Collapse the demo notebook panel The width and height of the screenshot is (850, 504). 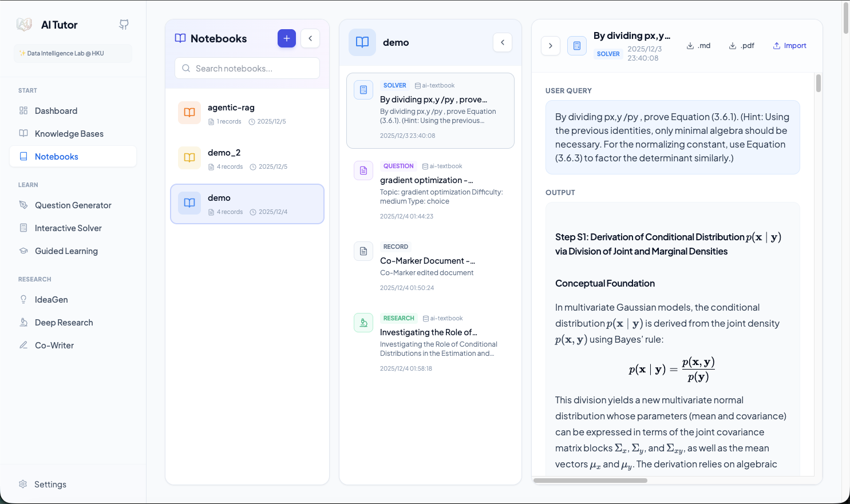point(502,42)
